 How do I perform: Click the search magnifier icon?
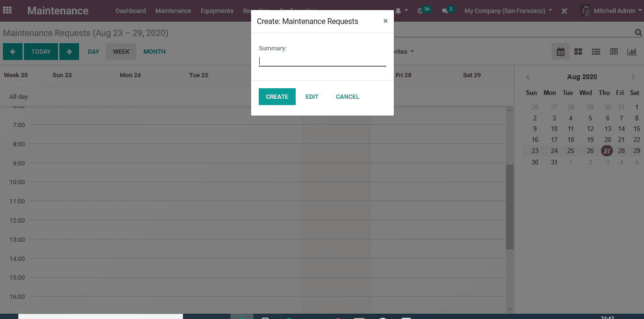(638, 33)
